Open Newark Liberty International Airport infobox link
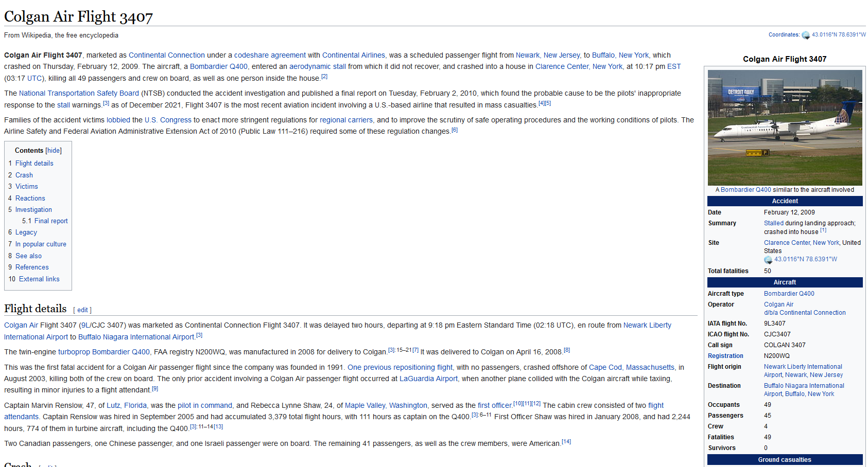Screen dimensions: 868x467 click(x=803, y=371)
